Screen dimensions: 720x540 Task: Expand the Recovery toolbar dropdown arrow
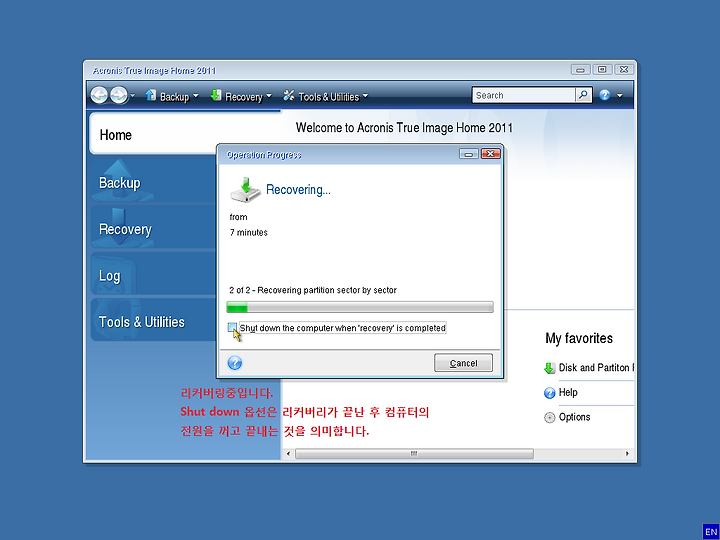(x=269, y=96)
